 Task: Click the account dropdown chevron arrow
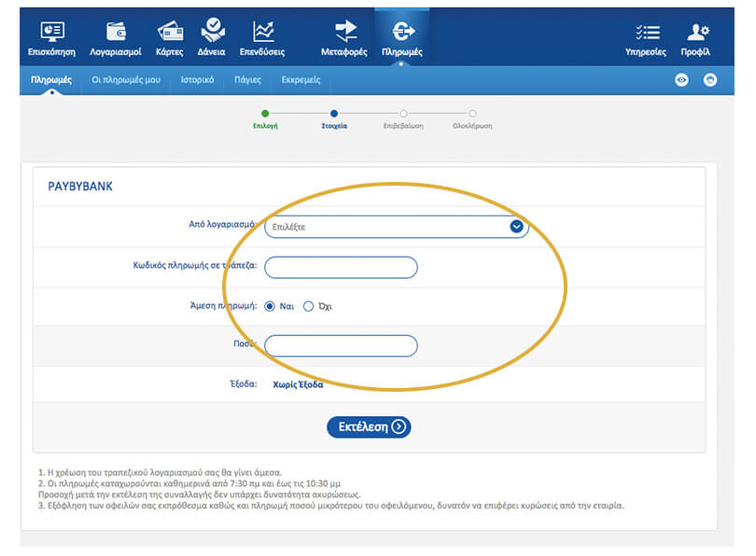tap(517, 227)
